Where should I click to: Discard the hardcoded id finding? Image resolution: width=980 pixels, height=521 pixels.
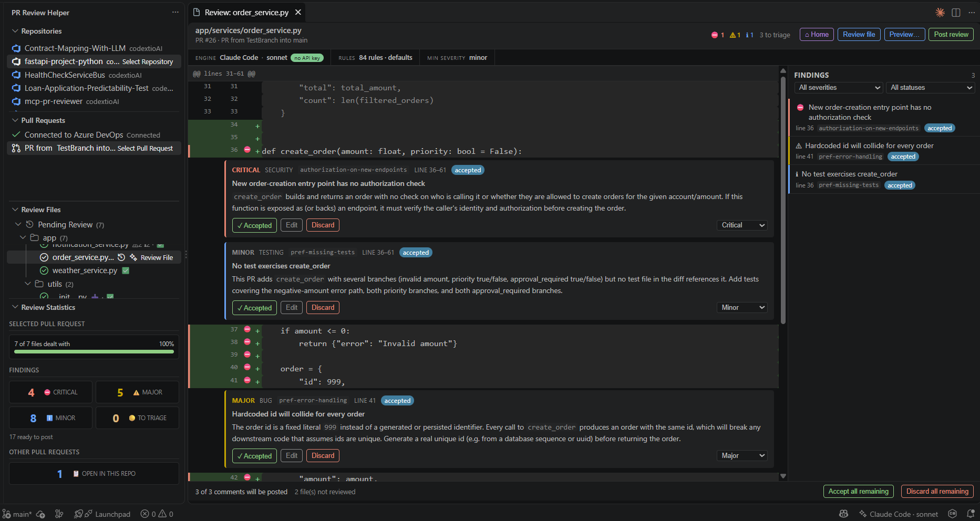pos(323,456)
